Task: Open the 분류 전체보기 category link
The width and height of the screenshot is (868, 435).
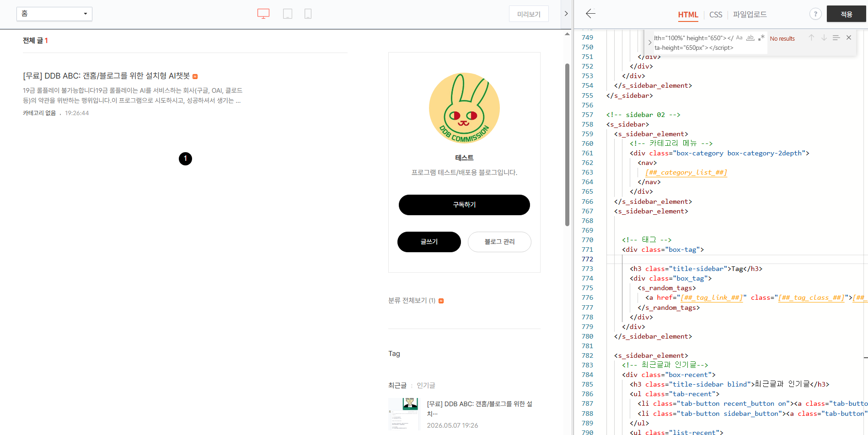Action: 412,301
